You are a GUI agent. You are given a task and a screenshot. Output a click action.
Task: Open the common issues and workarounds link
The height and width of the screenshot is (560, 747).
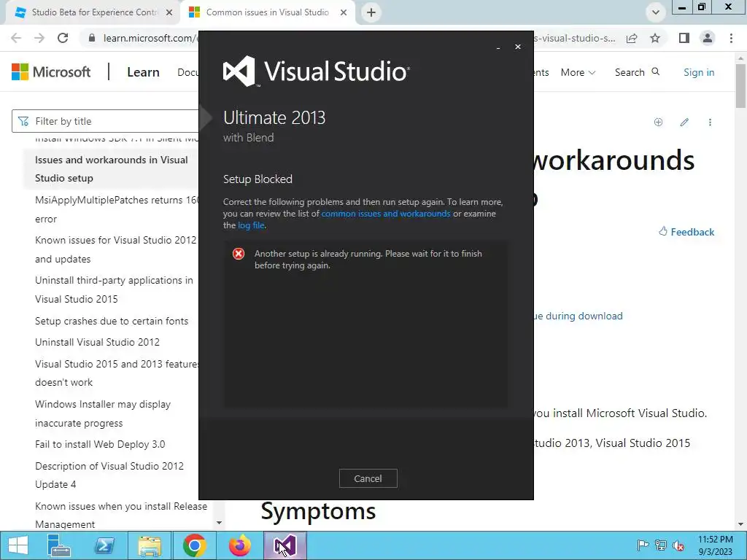tap(386, 214)
